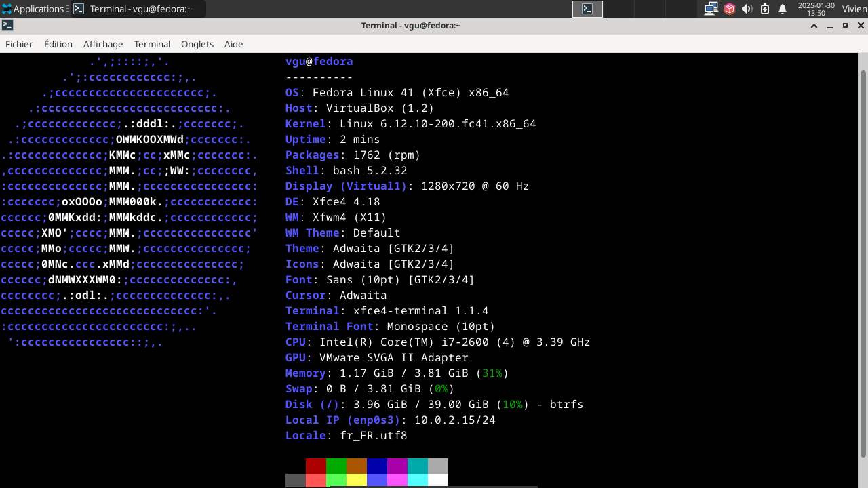Open the Affichage menu
The height and width of the screenshot is (488, 868).
[103, 44]
